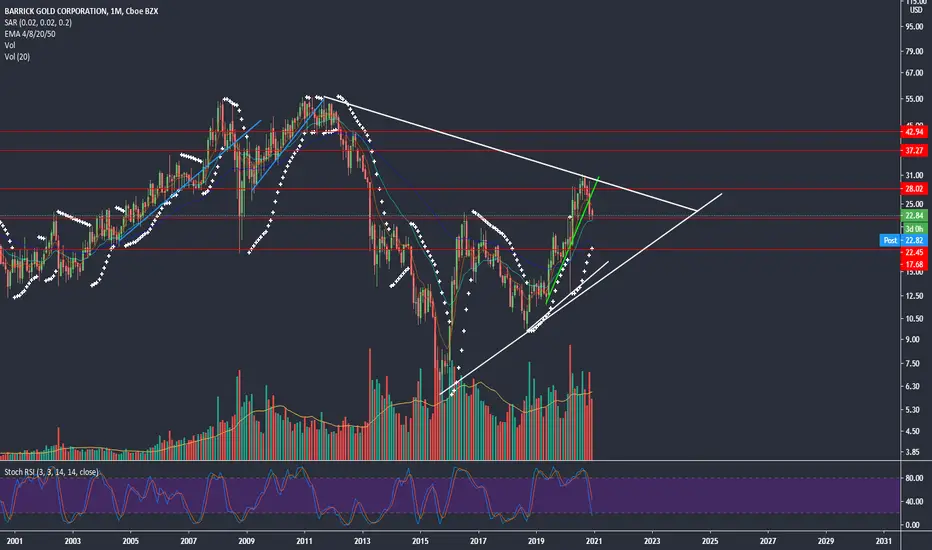Select the long white descending trendline
The height and width of the screenshot is (550, 932).
(510, 153)
